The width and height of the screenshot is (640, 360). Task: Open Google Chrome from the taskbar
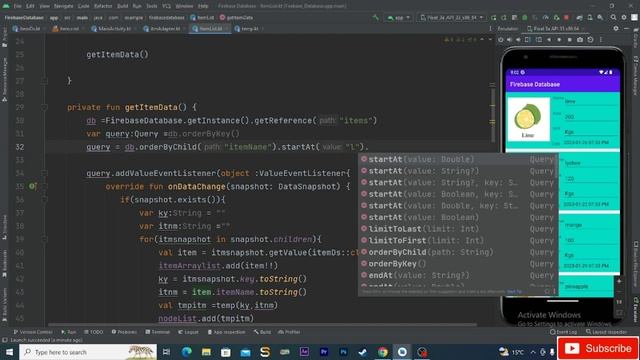click(382, 352)
